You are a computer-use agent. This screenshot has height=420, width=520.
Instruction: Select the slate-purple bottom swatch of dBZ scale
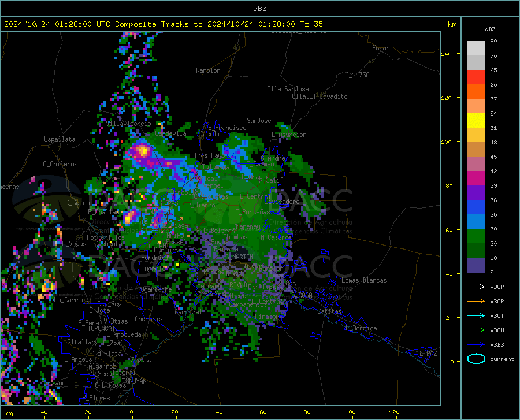point(476,265)
